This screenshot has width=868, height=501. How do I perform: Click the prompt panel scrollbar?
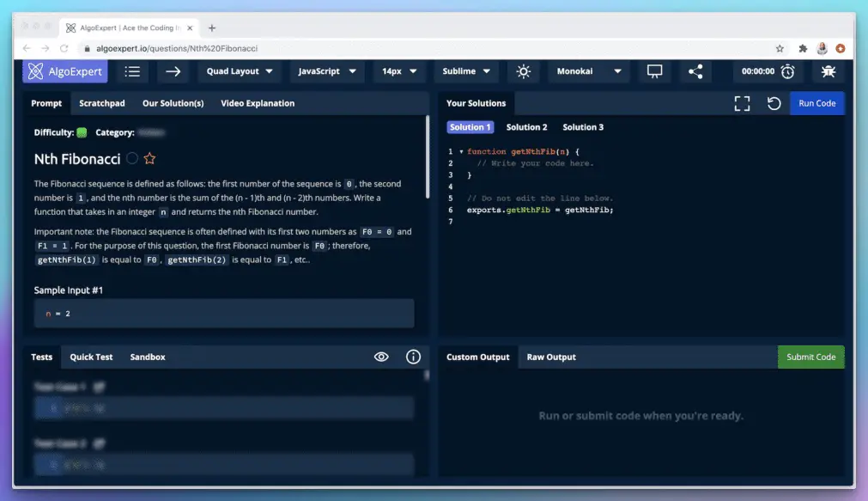click(x=427, y=157)
